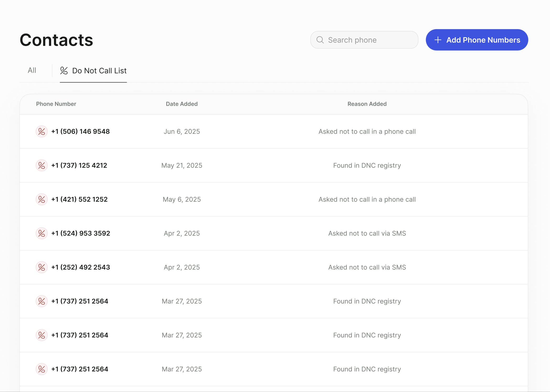Click the Apr 2, 2025 date for +1 (252) 492 2543
550x392 pixels.
182,268
